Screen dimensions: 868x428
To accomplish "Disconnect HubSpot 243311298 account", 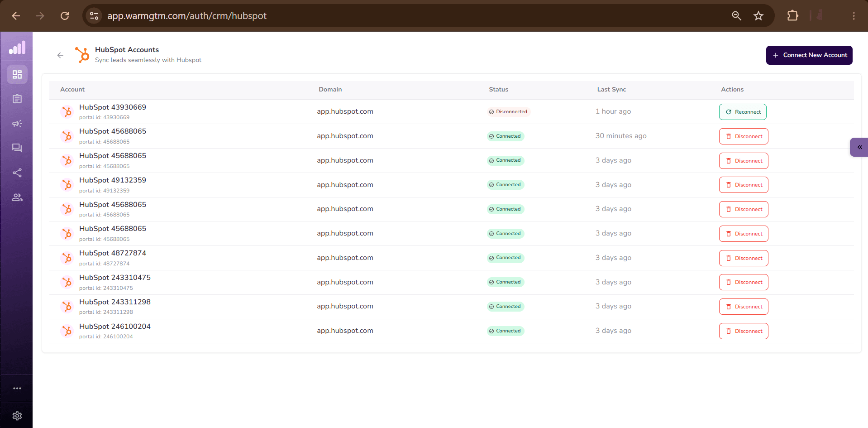I will pos(744,307).
